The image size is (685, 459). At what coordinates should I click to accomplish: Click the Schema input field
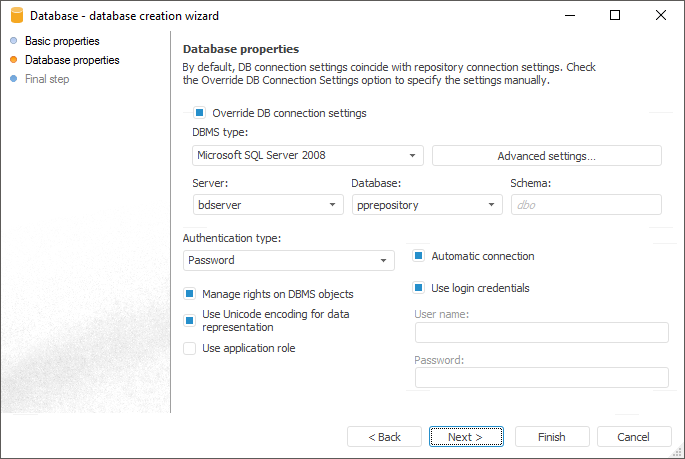click(586, 205)
